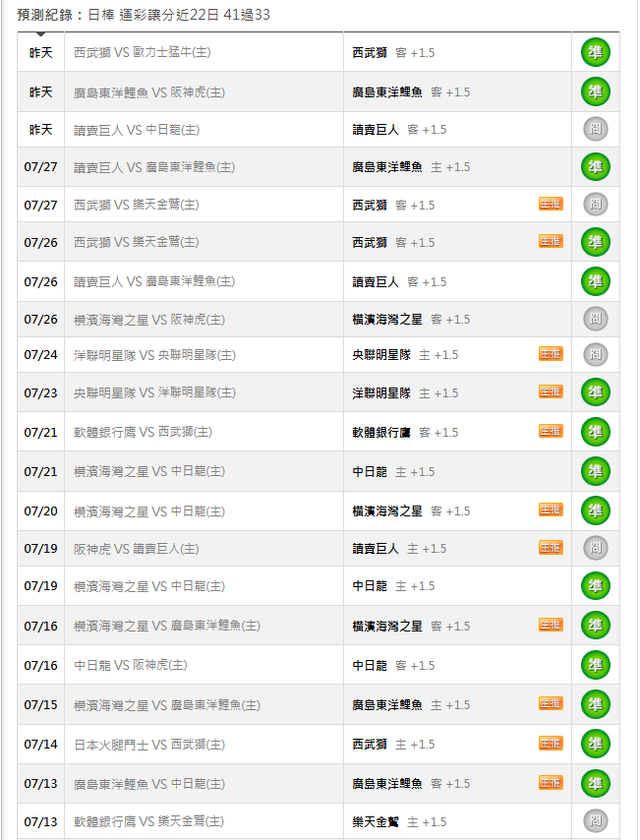Click 主推 badge in 07/13 廣島東洋鯉魚 客 row

551,783
